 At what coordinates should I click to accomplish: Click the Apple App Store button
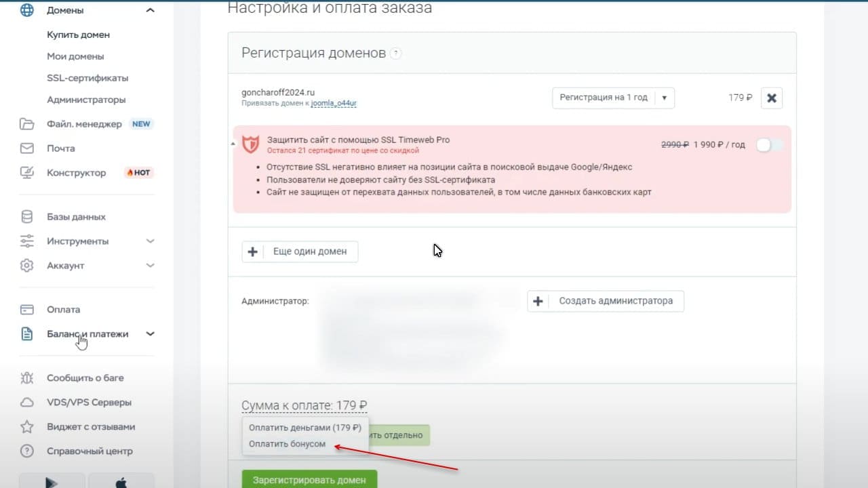[x=121, y=481]
